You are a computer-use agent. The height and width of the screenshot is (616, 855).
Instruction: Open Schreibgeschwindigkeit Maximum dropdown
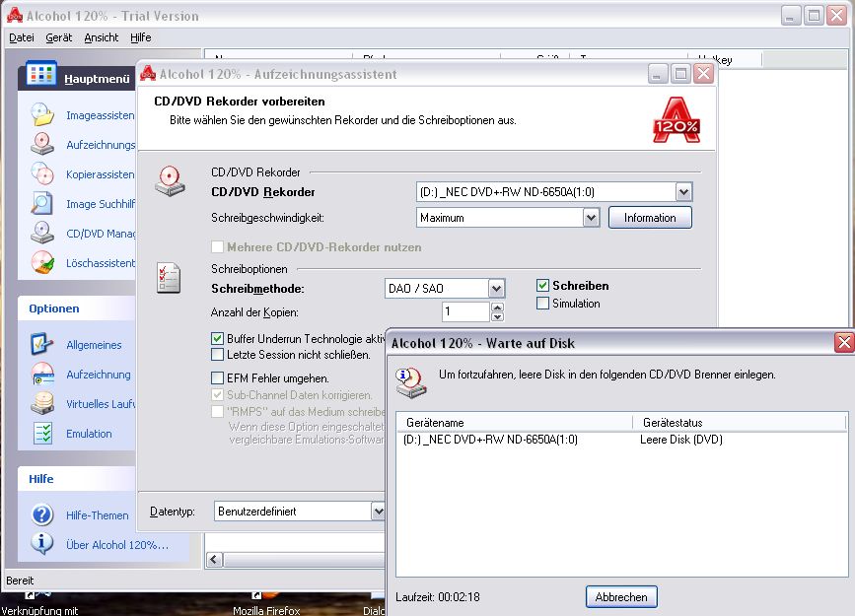(x=591, y=218)
